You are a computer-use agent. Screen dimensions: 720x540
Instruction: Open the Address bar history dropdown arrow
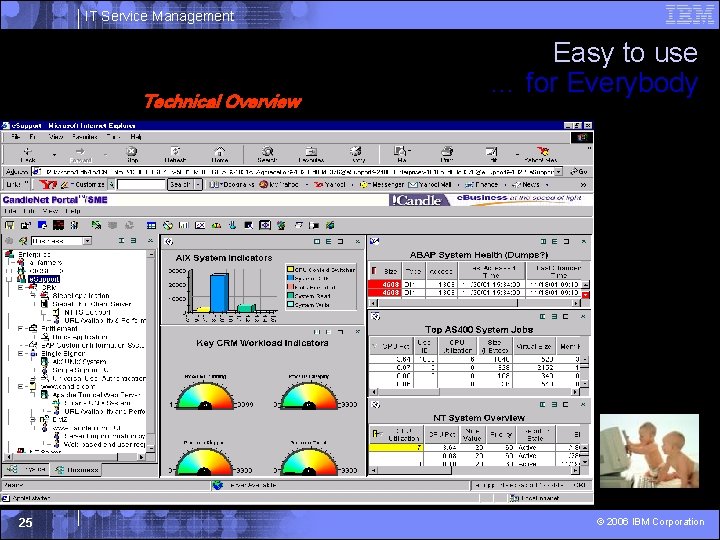(x=558, y=172)
